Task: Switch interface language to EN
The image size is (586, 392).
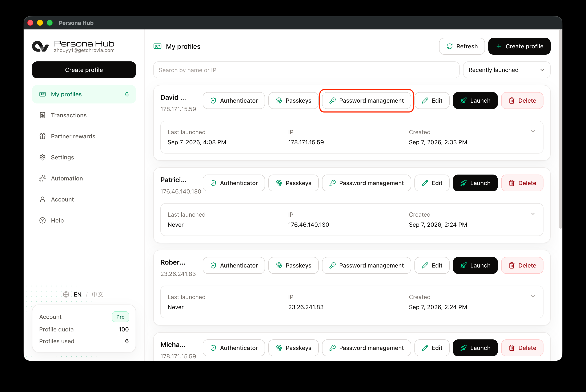Action: (78, 294)
